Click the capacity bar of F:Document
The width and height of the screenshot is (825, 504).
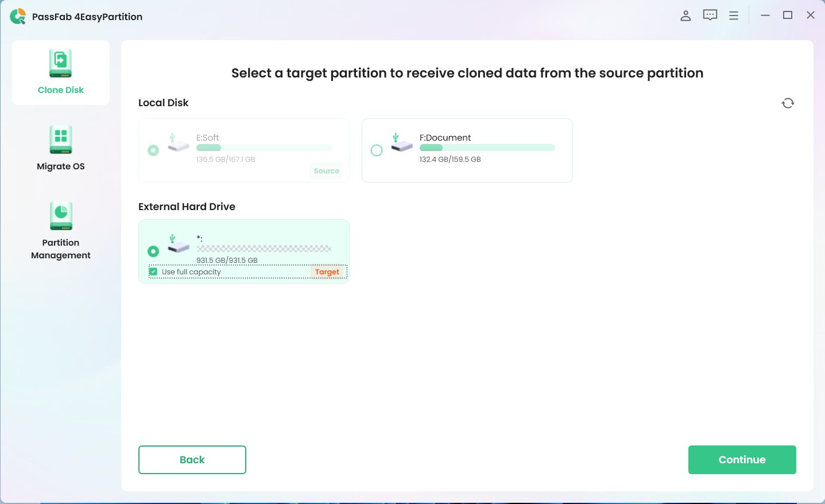click(487, 148)
